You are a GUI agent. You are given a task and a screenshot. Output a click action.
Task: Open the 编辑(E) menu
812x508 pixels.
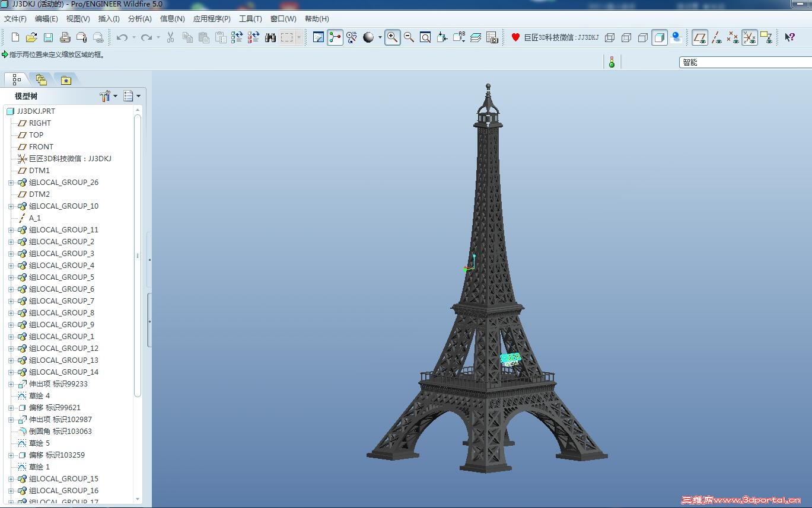(46, 19)
